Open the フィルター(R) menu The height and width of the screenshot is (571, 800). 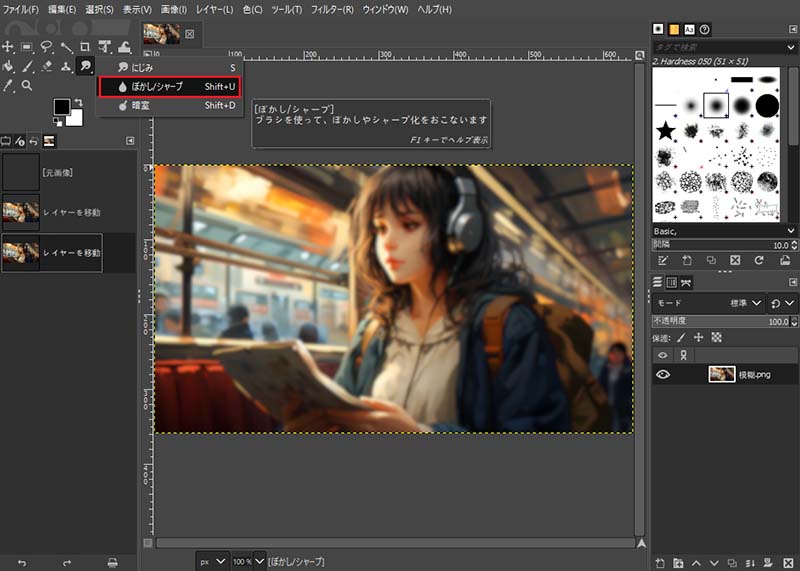coord(332,9)
